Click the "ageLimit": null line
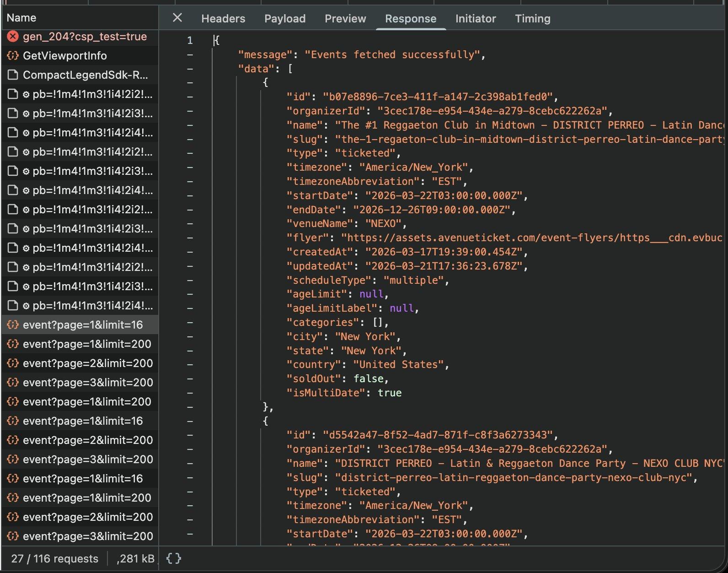728x573 pixels. click(337, 294)
